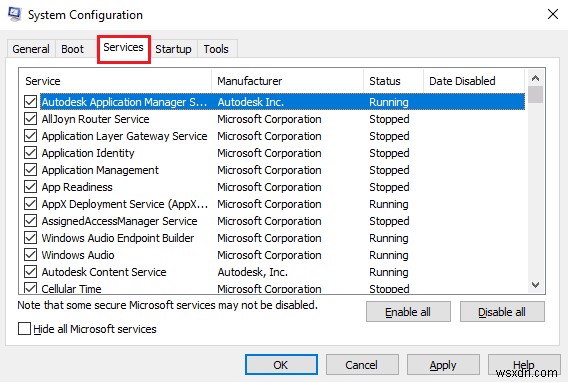Viewport: 569px width, 383px height.
Task: Confirm with the OK button
Action: pyautogui.click(x=281, y=364)
